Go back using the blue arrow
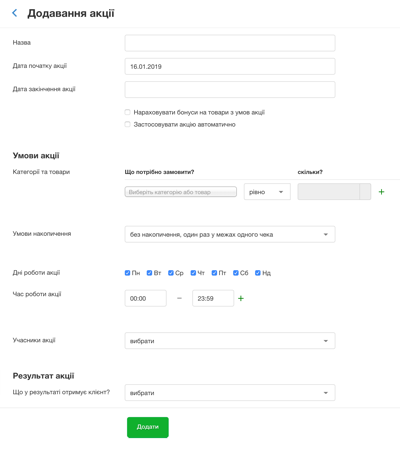The width and height of the screenshot is (400, 451). tap(15, 13)
